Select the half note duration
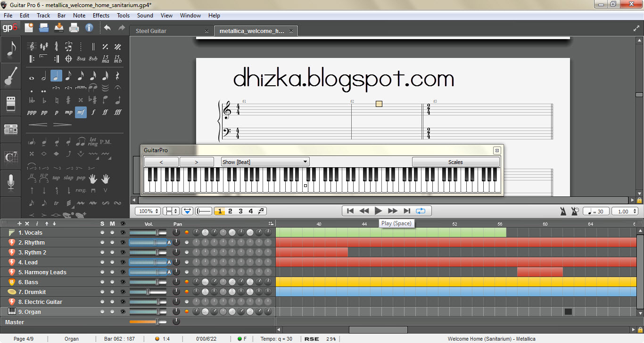 [x=44, y=75]
